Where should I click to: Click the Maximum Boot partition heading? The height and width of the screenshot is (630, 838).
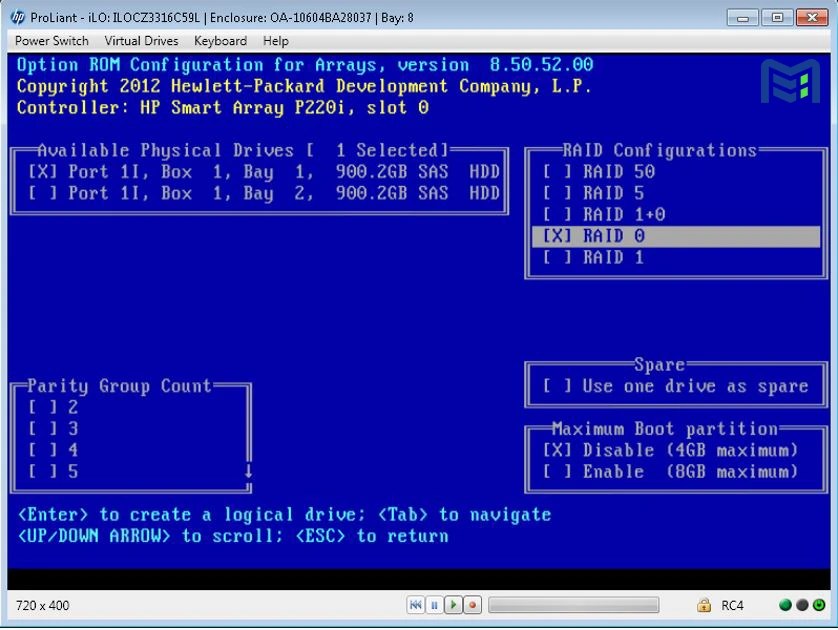click(665, 429)
